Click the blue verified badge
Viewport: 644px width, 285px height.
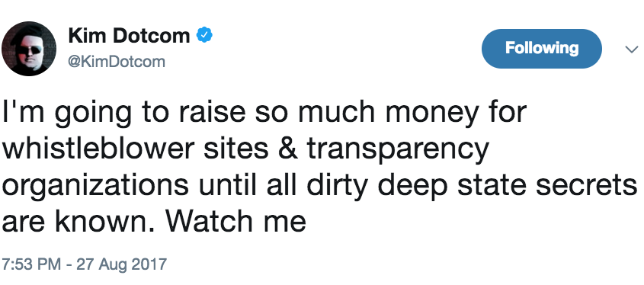[x=204, y=35]
